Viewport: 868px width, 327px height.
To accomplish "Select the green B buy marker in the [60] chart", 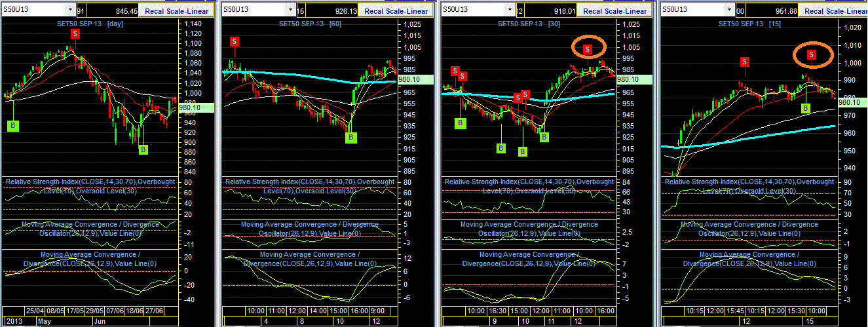I will click(352, 138).
